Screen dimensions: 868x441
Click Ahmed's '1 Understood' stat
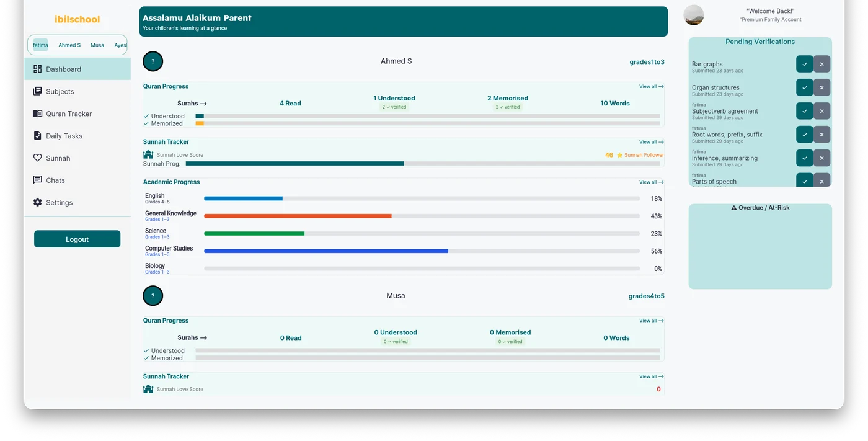click(394, 98)
